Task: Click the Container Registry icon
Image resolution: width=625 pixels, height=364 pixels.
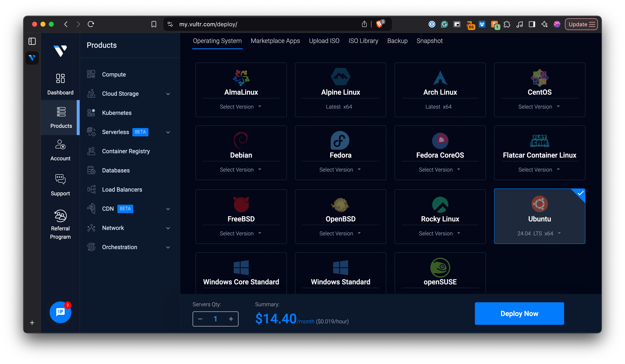Action: 91,151
